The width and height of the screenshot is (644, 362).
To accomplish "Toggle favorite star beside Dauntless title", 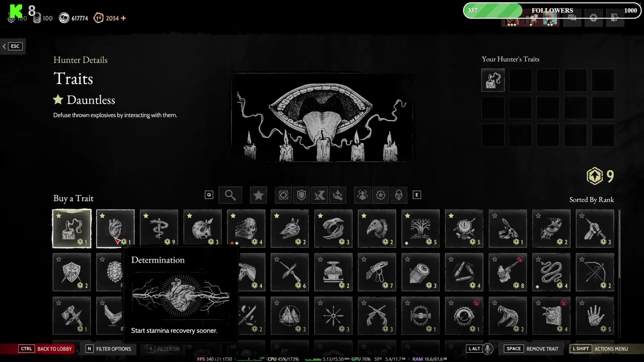I will coord(58,100).
